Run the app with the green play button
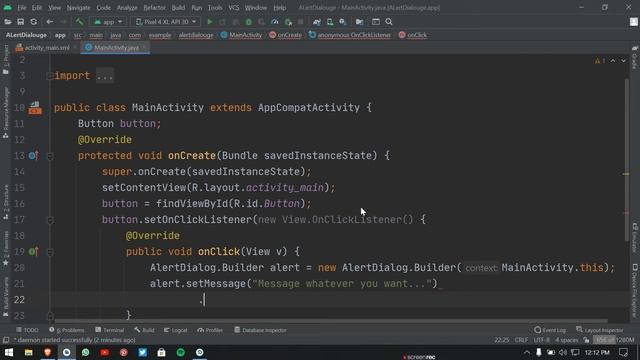Screen dimensions: 640x360 [x=210, y=22]
